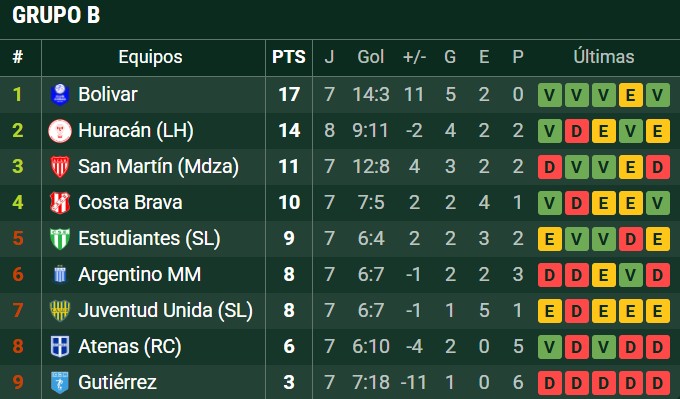Click Argentino MM's green V win badge
This screenshot has width=680, height=399.
click(x=631, y=275)
